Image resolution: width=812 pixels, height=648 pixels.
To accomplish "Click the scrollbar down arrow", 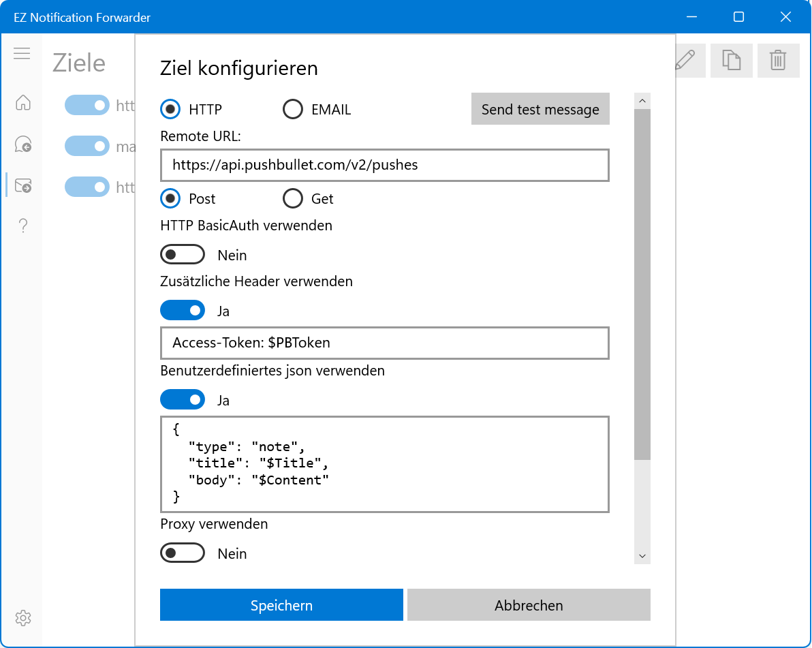I will pyautogui.click(x=642, y=556).
